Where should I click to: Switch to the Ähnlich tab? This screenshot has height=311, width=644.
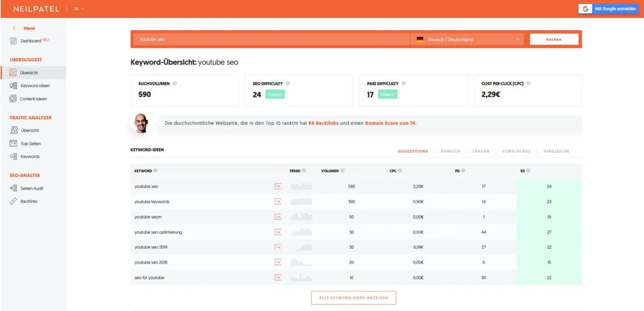450,151
